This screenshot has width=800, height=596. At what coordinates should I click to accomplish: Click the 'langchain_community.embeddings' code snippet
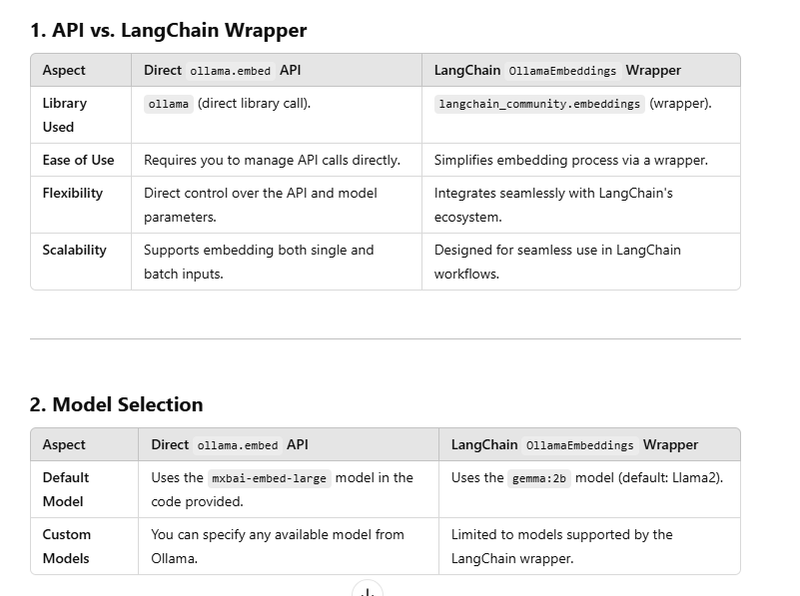coord(539,104)
